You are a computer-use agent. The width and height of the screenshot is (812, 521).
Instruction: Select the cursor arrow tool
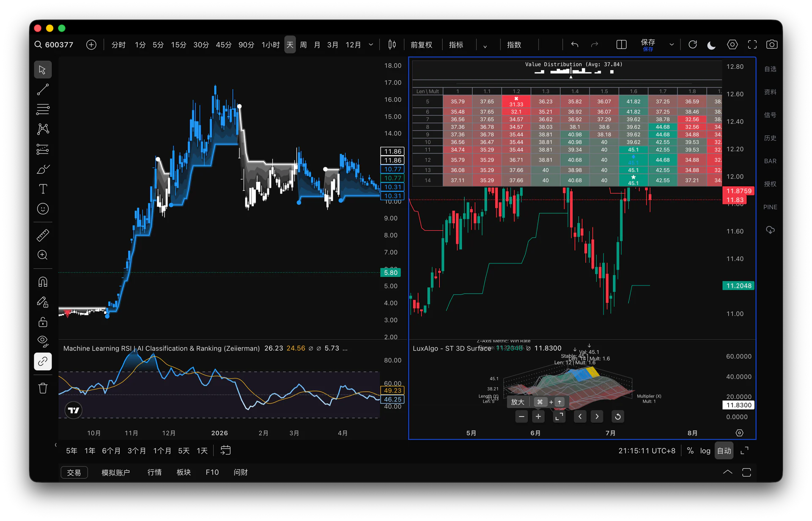pos(43,70)
